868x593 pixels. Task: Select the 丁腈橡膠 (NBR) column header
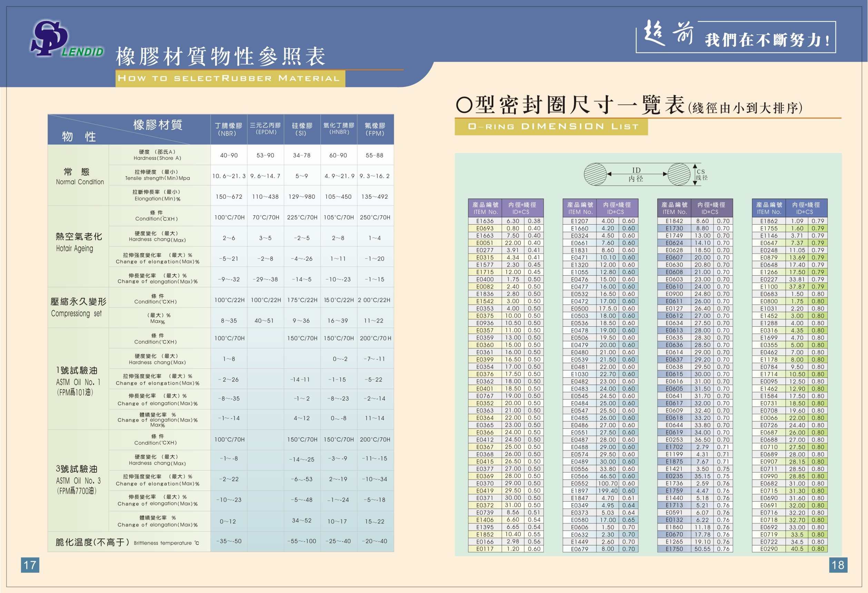[x=229, y=130]
